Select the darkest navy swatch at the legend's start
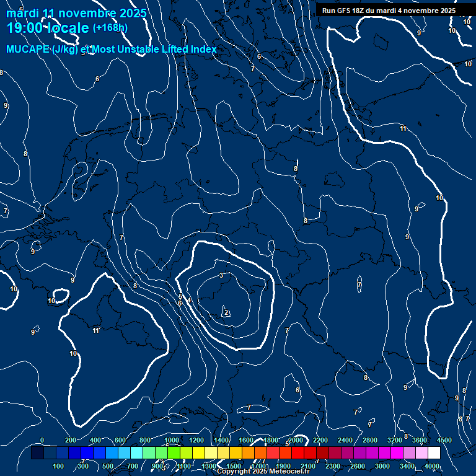This screenshot has width=476, height=476. coord(37,453)
